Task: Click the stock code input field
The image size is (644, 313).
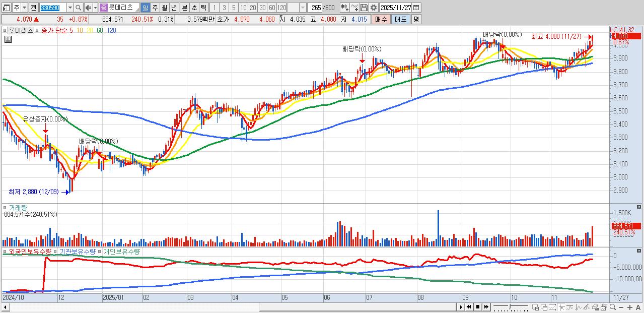Action: click(x=53, y=8)
